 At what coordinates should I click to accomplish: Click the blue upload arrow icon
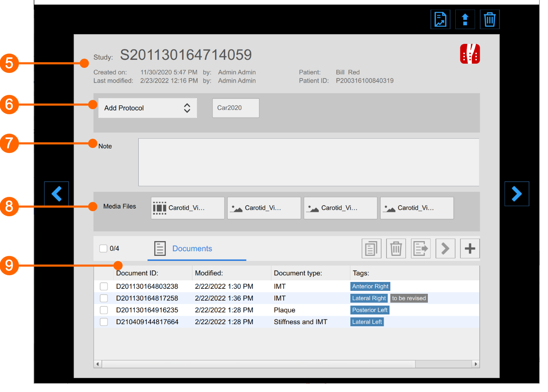[x=465, y=19]
